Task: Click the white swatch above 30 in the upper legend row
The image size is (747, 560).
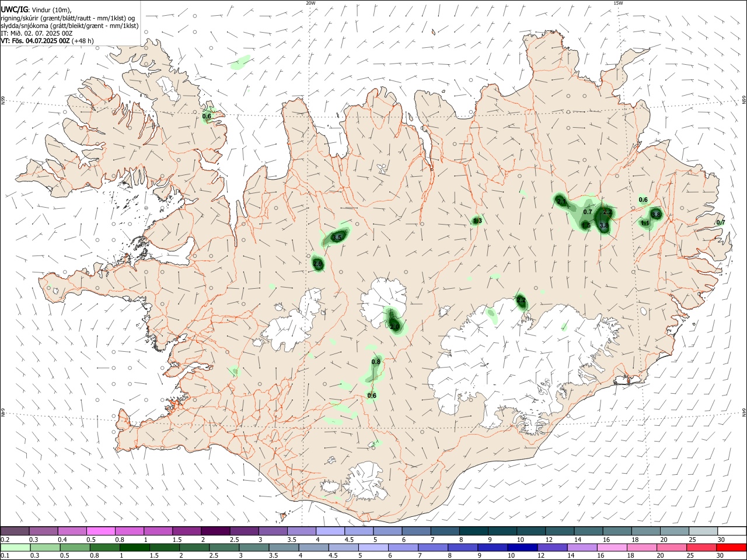Action: click(731, 531)
